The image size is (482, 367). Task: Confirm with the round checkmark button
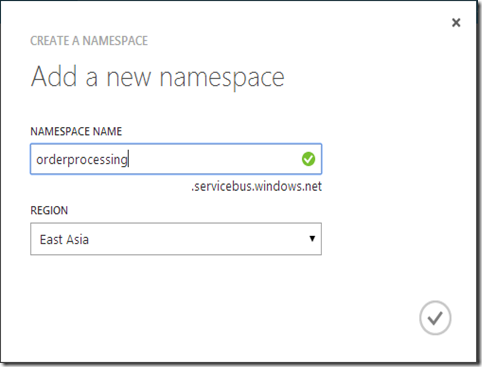coord(435,318)
